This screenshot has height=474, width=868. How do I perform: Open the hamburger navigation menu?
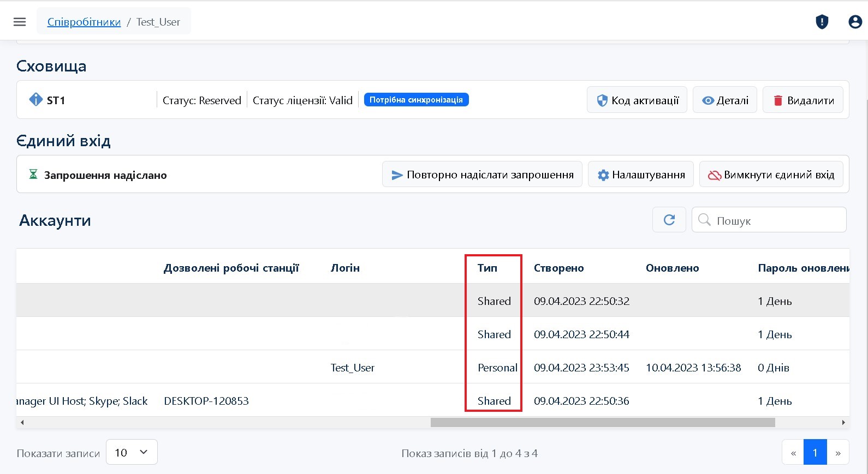20,22
